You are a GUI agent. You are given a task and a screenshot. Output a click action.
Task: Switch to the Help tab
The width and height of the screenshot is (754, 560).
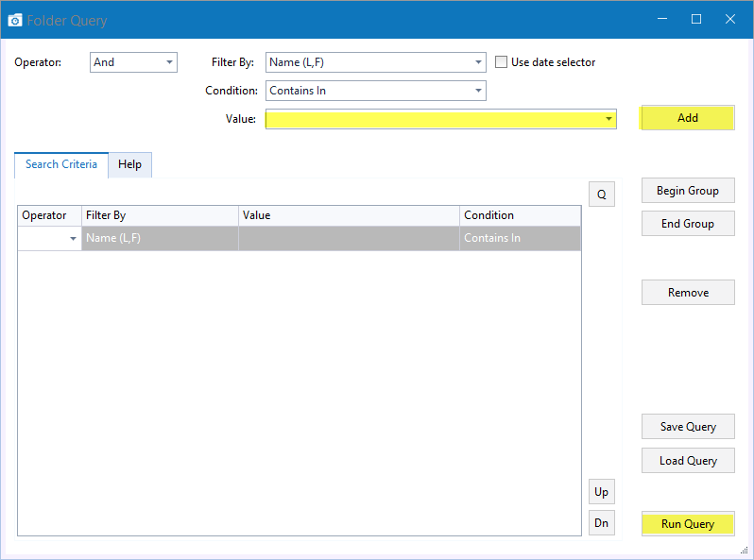(129, 164)
